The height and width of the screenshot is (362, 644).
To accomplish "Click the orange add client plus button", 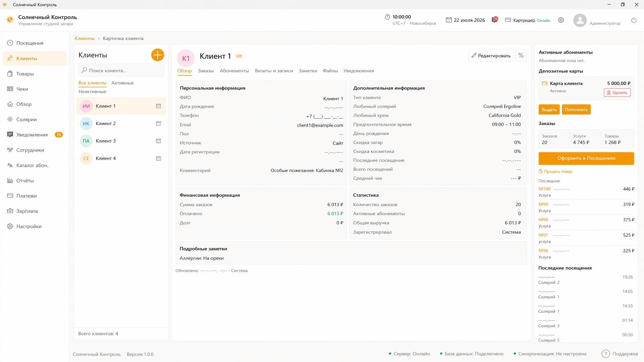I will pyautogui.click(x=158, y=55).
